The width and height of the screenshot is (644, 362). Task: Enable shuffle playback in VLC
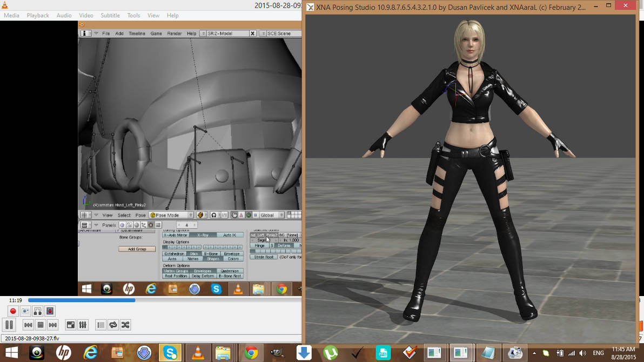tap(125, 324)
